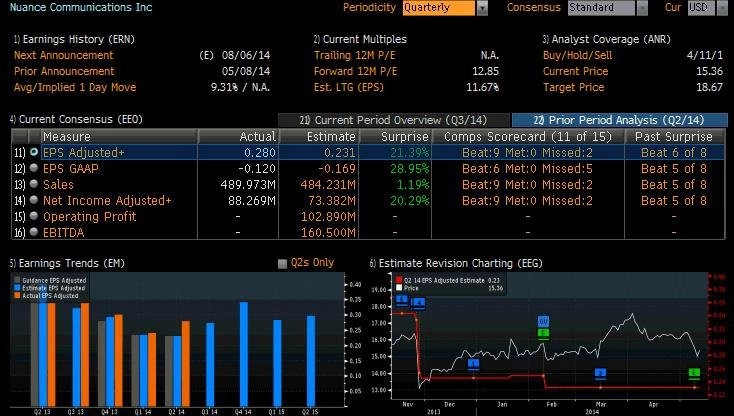Click the Current Price value 15.36
734x416 pixels.
[x=709, y=71]
